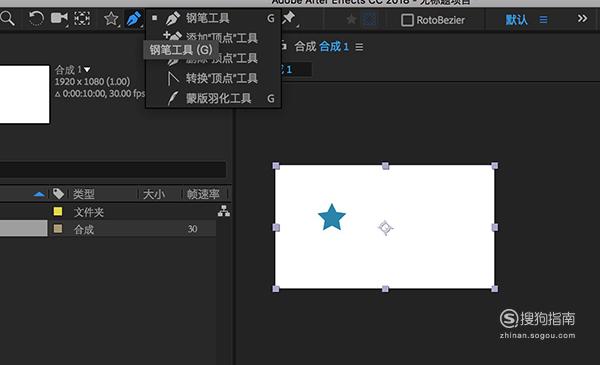Viewport: 600px width, 365px height.
Task: Open the 合成 panel menu icon
Action: click(x=359, y=47)
